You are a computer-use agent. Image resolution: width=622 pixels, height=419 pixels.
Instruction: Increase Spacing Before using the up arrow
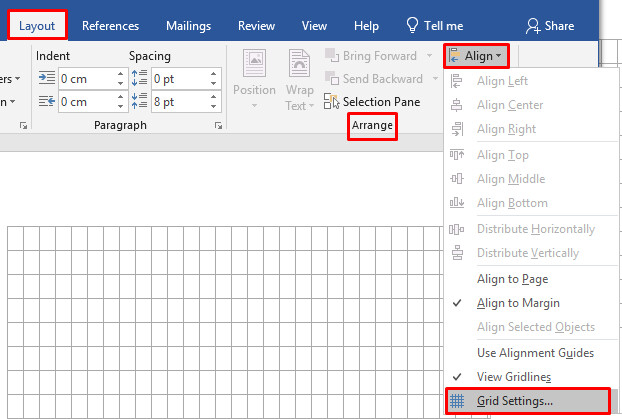(214, 74)
